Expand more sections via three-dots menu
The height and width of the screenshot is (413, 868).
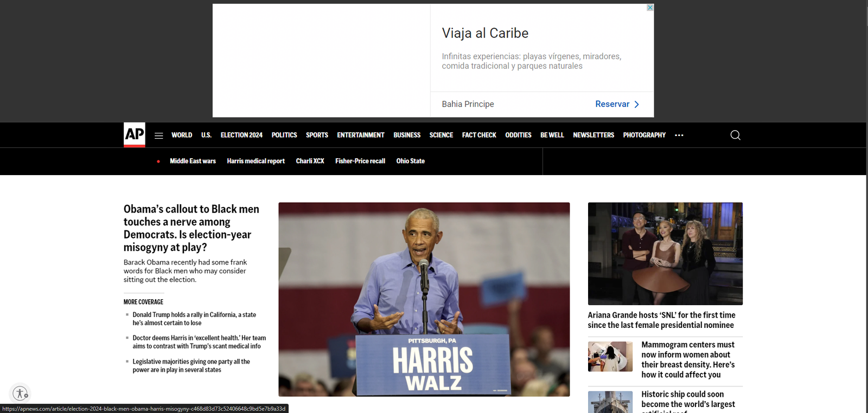tap(679, 135)
